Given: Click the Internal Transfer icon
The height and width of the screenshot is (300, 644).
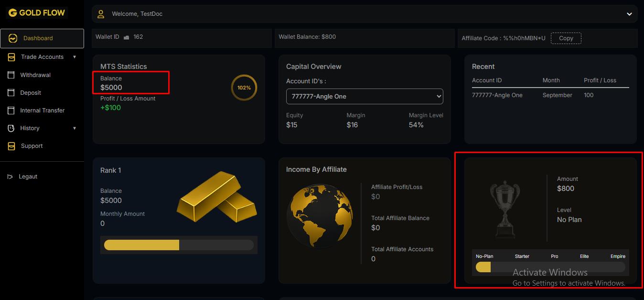Looking at the screenshot, I should click(11, 110).
